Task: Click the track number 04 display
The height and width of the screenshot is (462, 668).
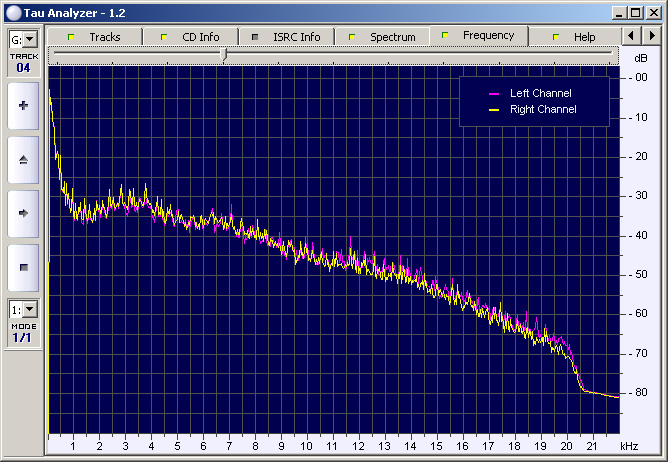Action: tap(23, 68)
